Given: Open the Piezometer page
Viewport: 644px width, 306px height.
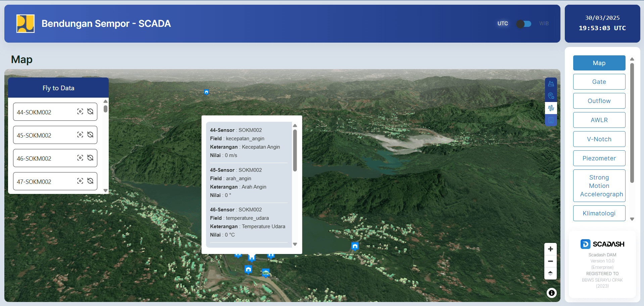Looking at the screenshot, I should click(599, 158).
